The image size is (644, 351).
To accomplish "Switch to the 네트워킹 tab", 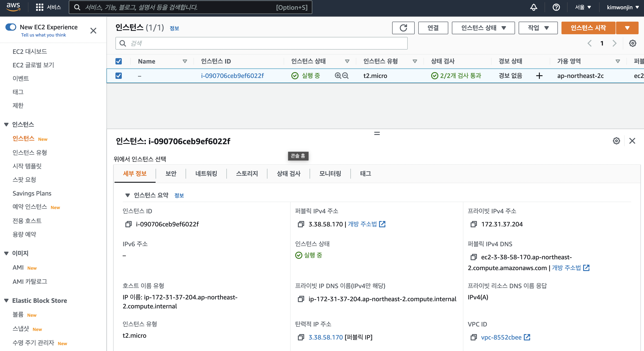I will (206, 173).
